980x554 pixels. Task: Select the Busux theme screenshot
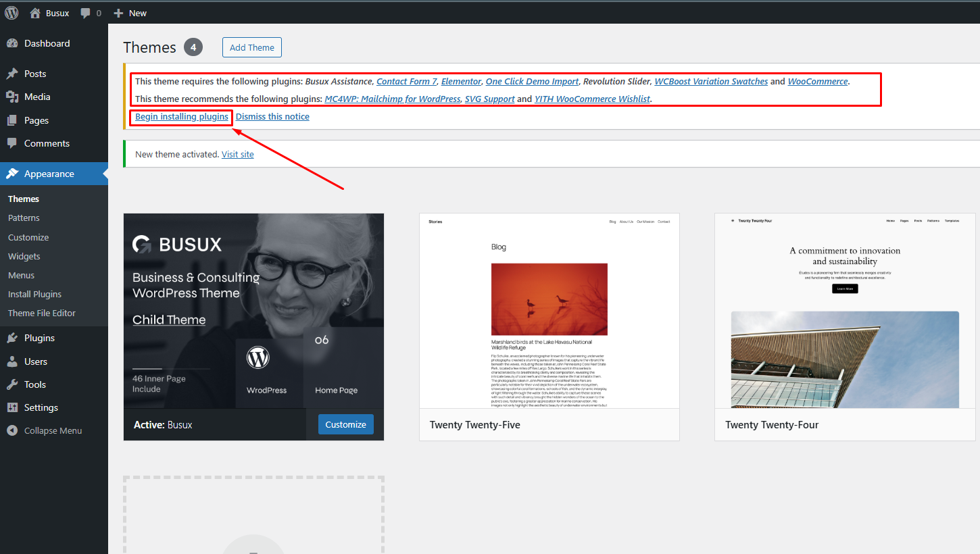point(253,311)
